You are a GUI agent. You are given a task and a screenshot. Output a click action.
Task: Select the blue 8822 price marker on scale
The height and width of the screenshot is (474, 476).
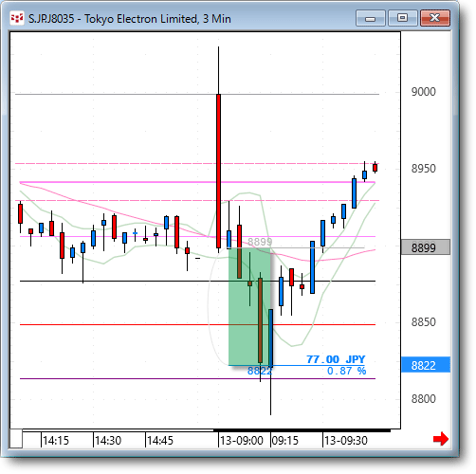pos(426,365)
